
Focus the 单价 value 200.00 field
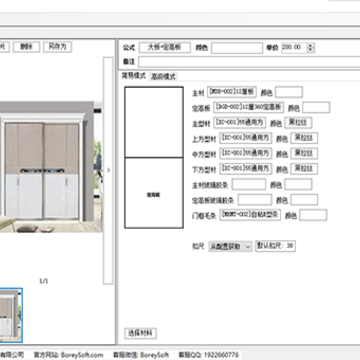coord(294,47)
